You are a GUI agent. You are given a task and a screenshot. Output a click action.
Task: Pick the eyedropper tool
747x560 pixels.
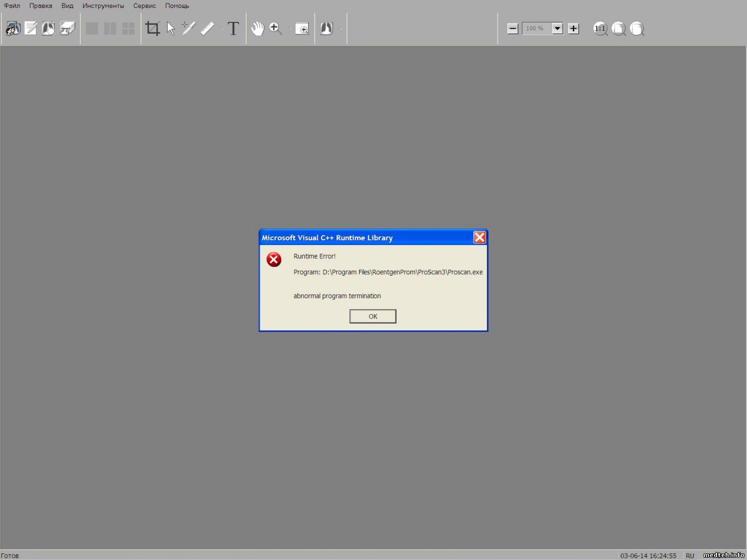tap(189, 28)
